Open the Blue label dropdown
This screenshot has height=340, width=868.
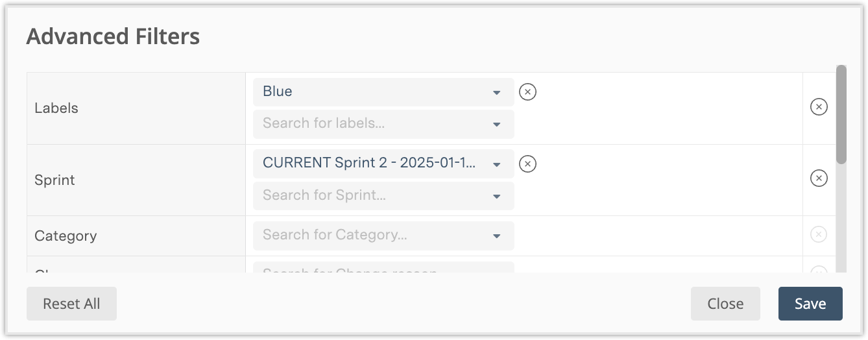496,92
